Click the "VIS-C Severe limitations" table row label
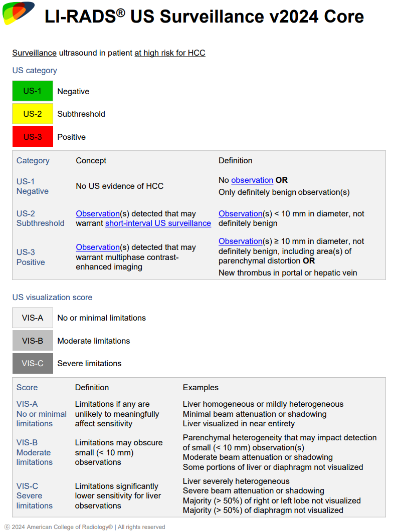This screenshot has width=397, height=532. pos(34,495)
